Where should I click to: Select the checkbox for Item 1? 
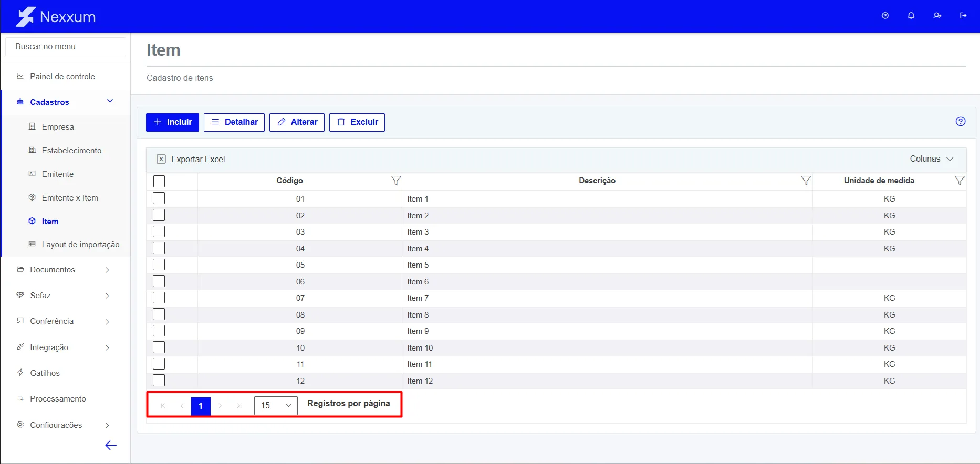click(159, 198)
